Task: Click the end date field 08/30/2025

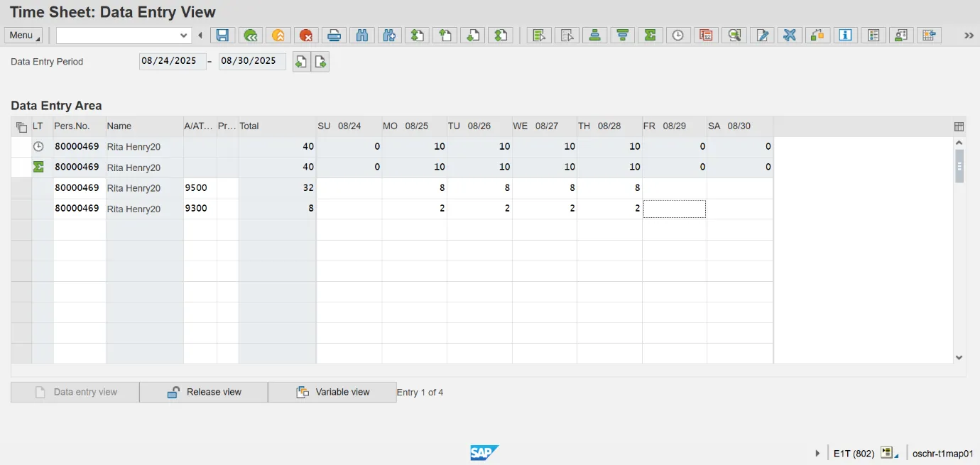Action: [252, 61]
